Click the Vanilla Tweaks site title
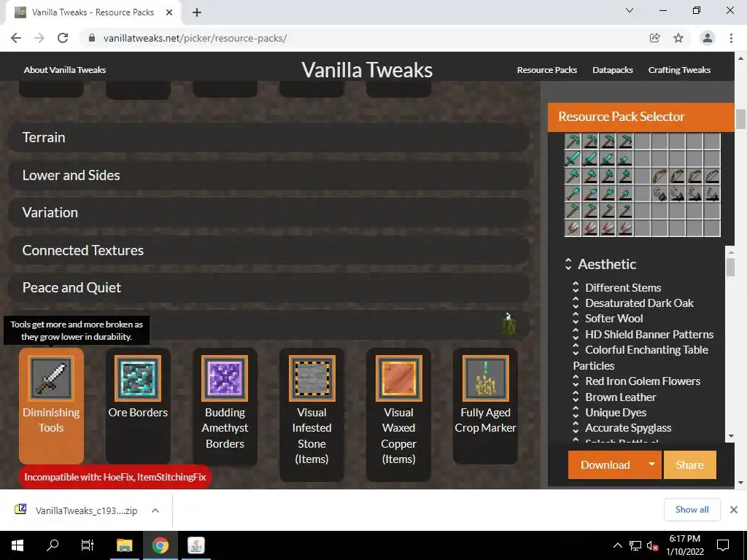Image resolution: width=747 pixels, height=560 pixels. pyautogui.click(x=367, y=70)
